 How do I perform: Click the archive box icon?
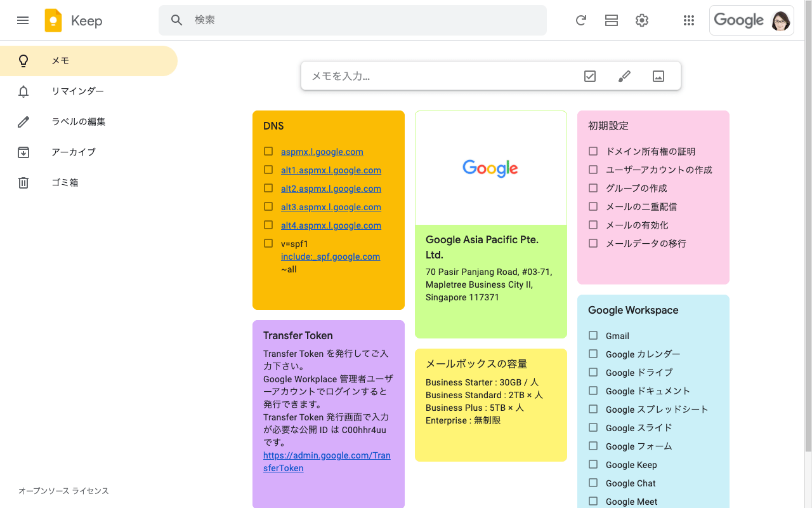(x=23, y=152)
